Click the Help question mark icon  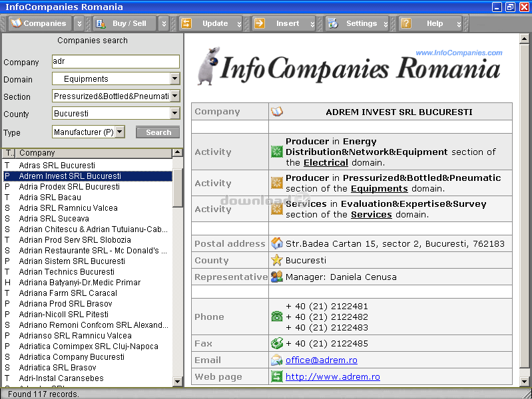coord(405,23)
